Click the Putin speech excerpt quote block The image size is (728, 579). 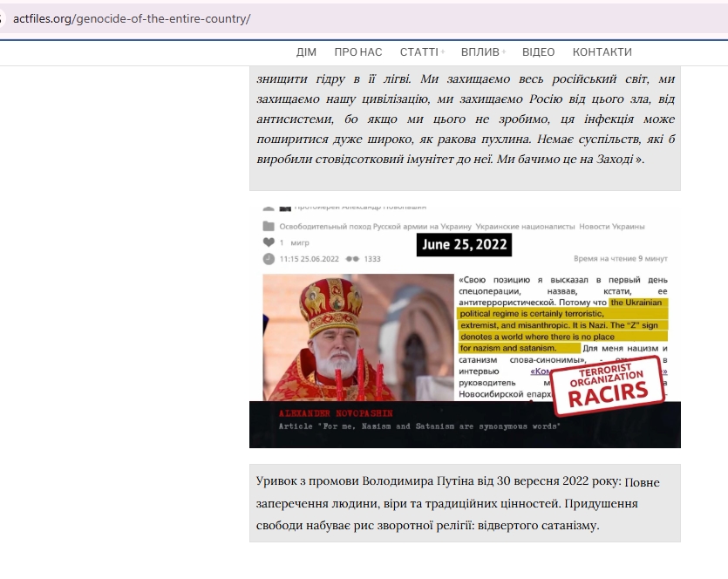pyautogui.click(x=465, y=503)
